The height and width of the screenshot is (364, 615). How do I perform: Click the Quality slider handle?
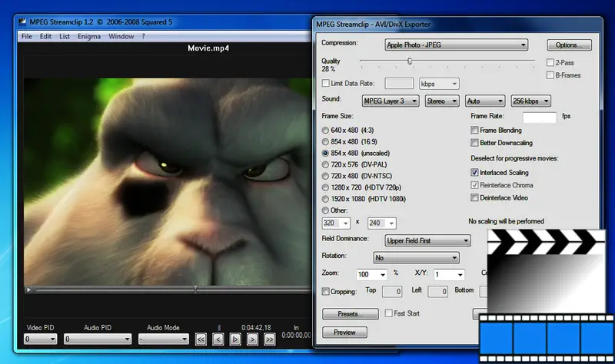coord(410,61)
